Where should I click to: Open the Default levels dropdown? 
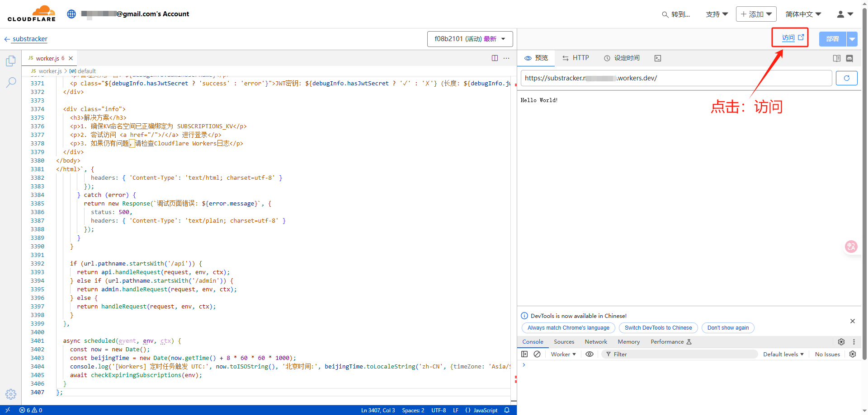pyautogui.click(x=783, y=354)
